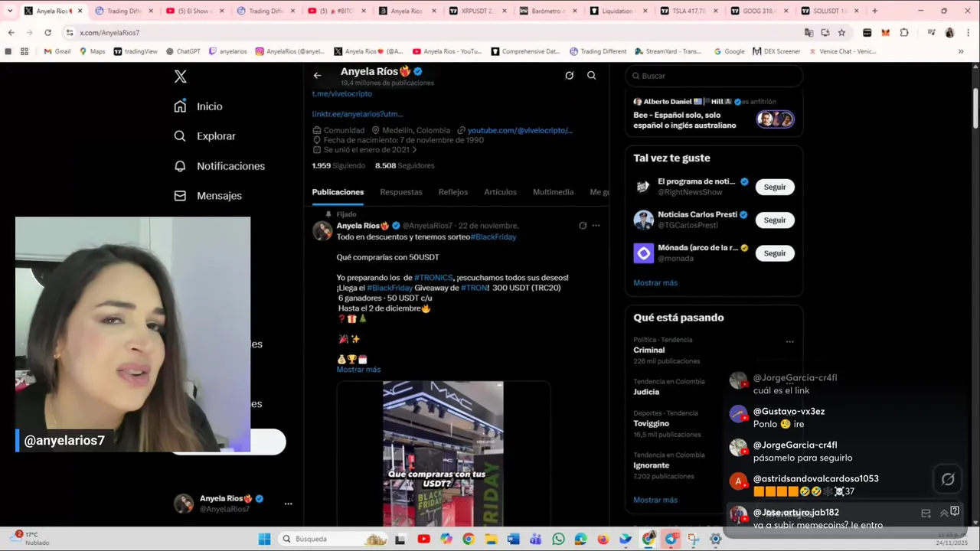
Task: Click the Grok icon in the profile header
Action: point(569,75)
